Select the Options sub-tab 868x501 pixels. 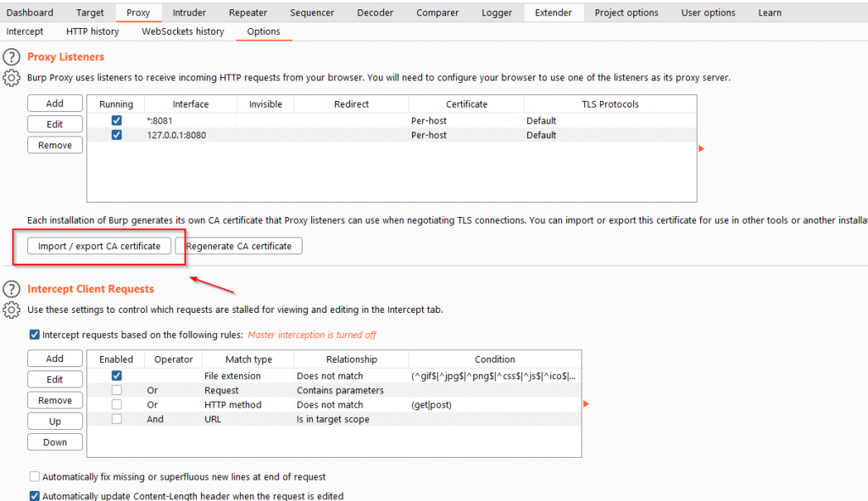(x=264, y=31)
